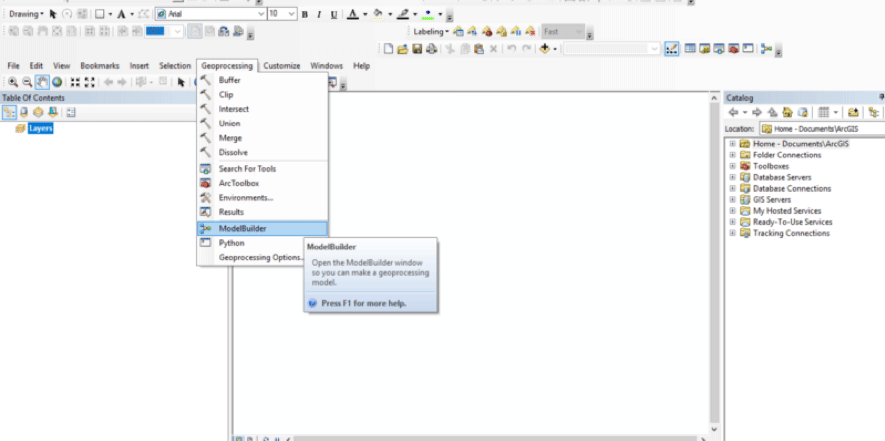885x441 pixels.
Task: Select Buffer from Geoprocessing menu
Action: [262, 80]
